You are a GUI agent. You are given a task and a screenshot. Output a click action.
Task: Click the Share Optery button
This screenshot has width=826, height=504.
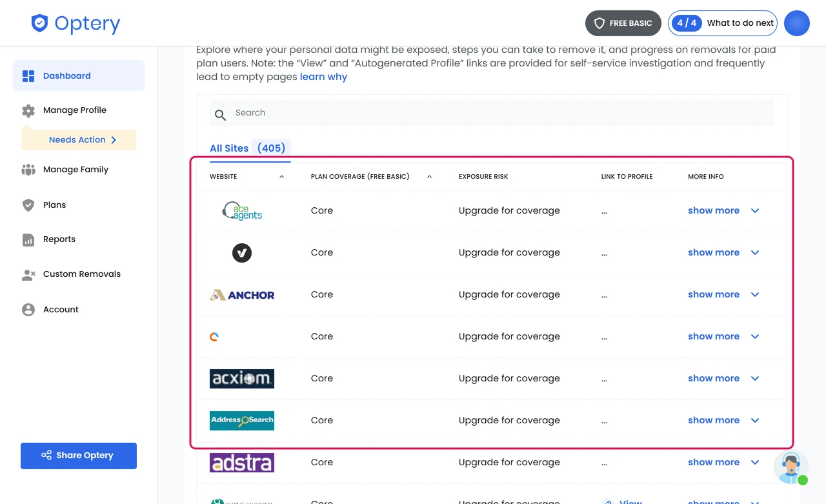79,456
